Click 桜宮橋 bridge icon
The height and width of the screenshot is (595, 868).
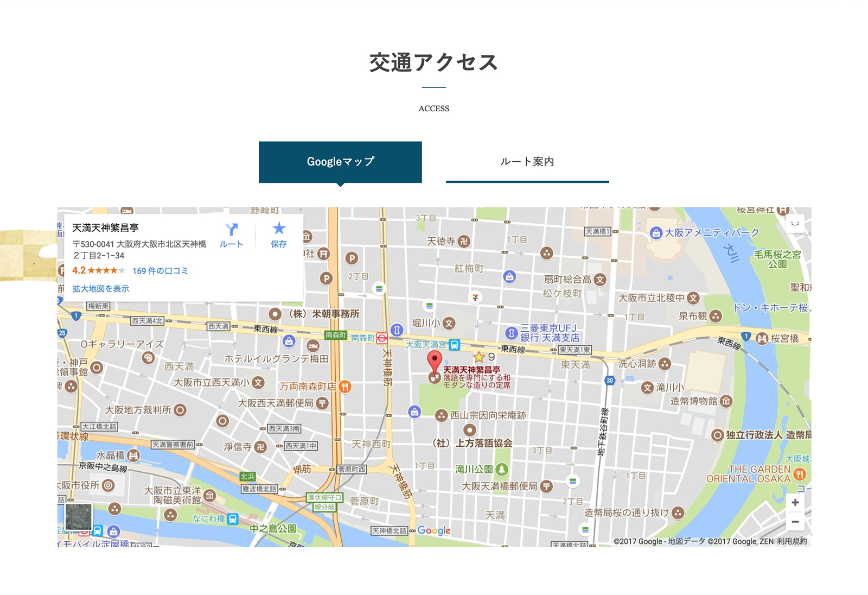coord(762,339)
